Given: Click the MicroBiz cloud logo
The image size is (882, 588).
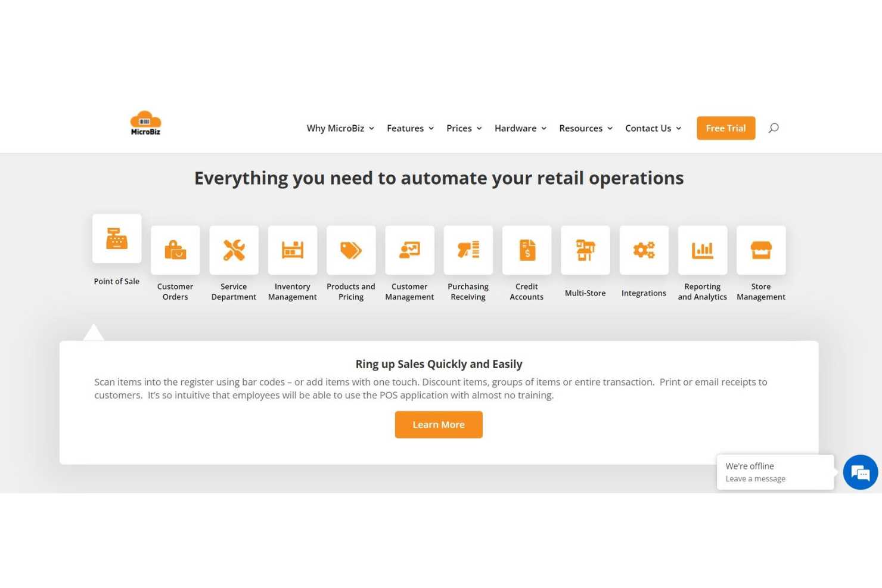Looking at the screenshot, I should (x=145, y=123).
